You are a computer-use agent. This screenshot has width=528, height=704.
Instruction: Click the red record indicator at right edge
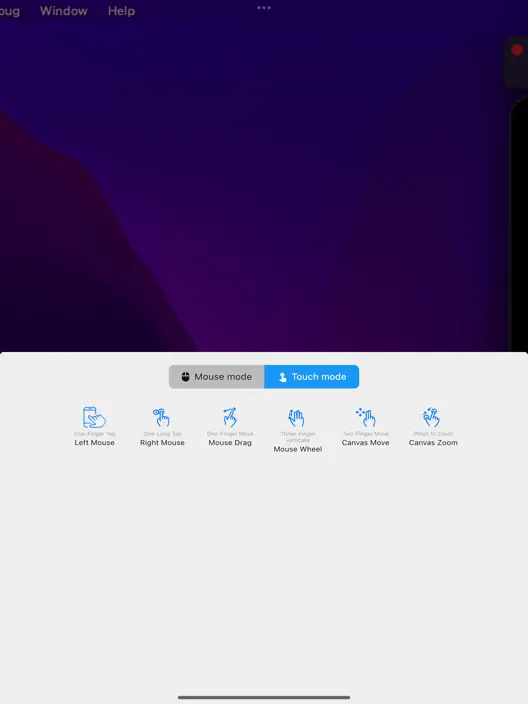pos(517,50)
